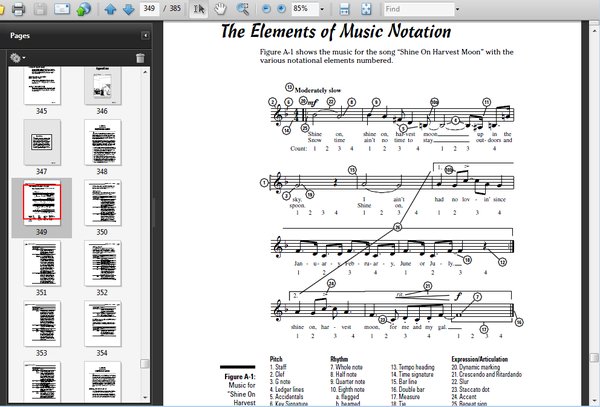This screenshot has width=600, height=407.
Task: Zoom out with the minus button
Action: (x=266, y=9)
